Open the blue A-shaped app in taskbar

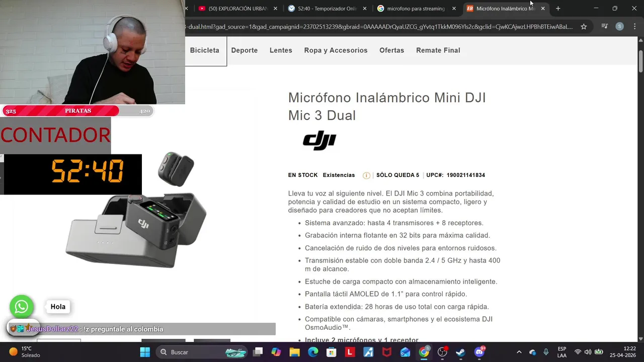pyautogui.click(x=368, y=352)
